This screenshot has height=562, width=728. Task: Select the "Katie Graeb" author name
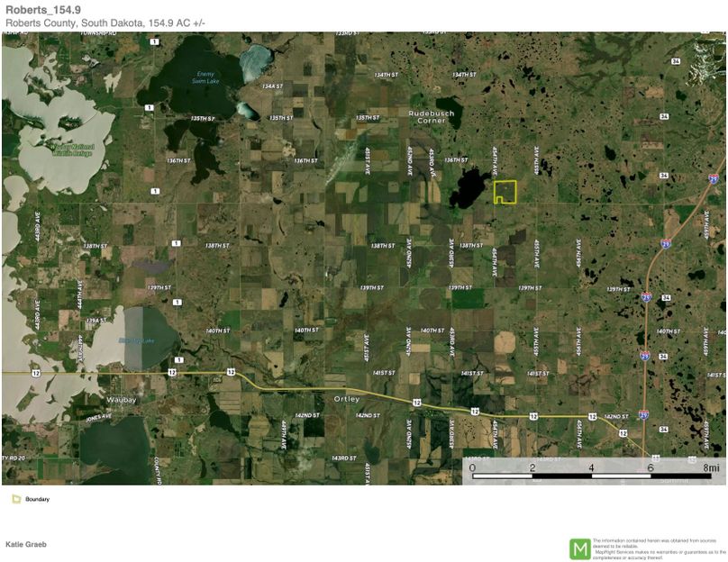tap(26, 544)
